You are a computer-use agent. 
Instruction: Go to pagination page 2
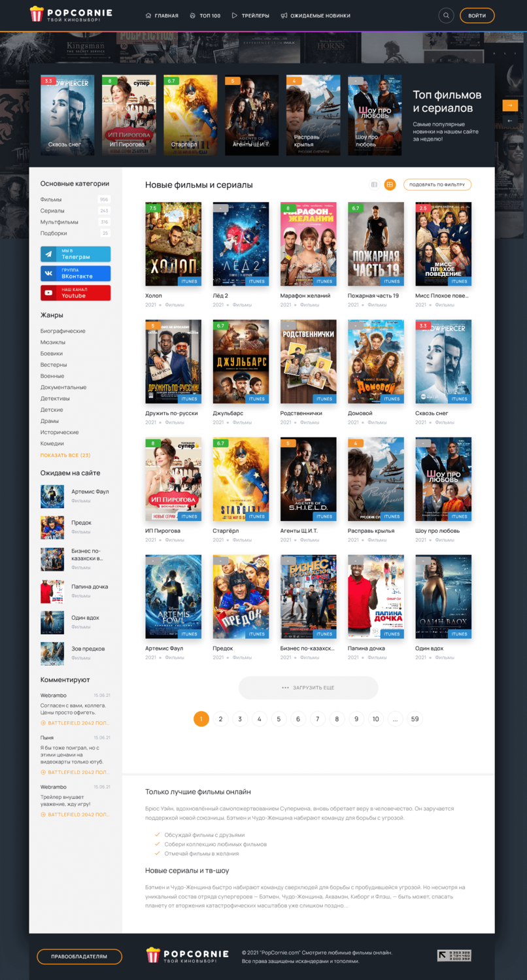(220, 719)
